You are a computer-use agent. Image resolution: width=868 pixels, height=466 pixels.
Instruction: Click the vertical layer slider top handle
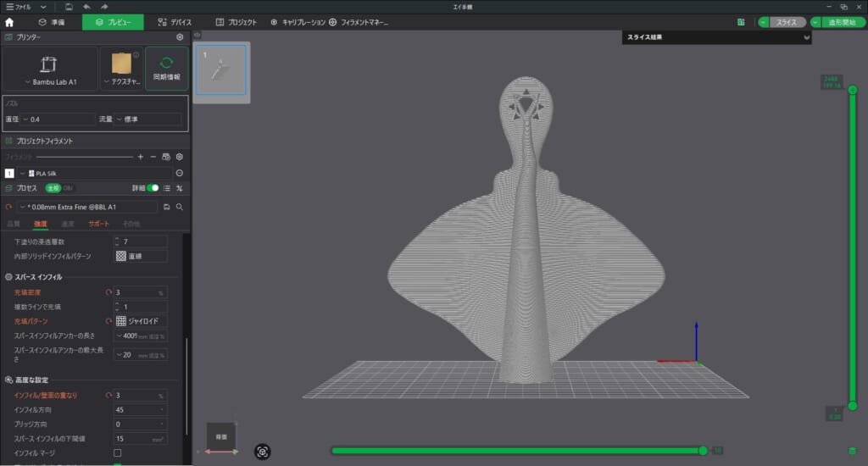pyautogui.click(x=853, y=90)
